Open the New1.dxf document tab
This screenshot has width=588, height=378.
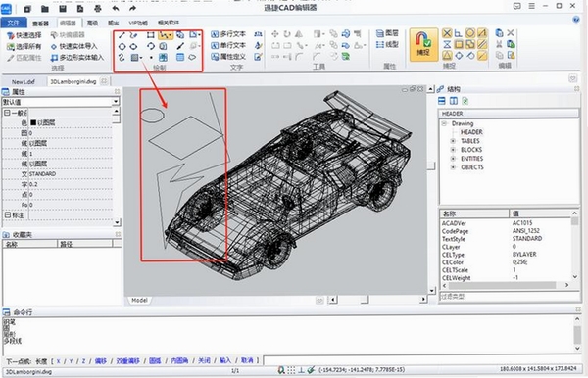pos(24,81)
